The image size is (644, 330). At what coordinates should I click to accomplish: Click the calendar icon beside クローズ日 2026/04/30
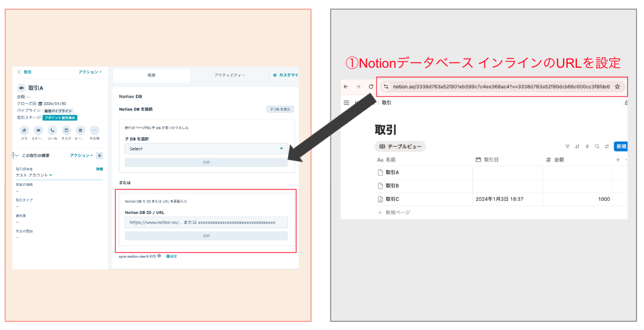[x=40, y=104]
